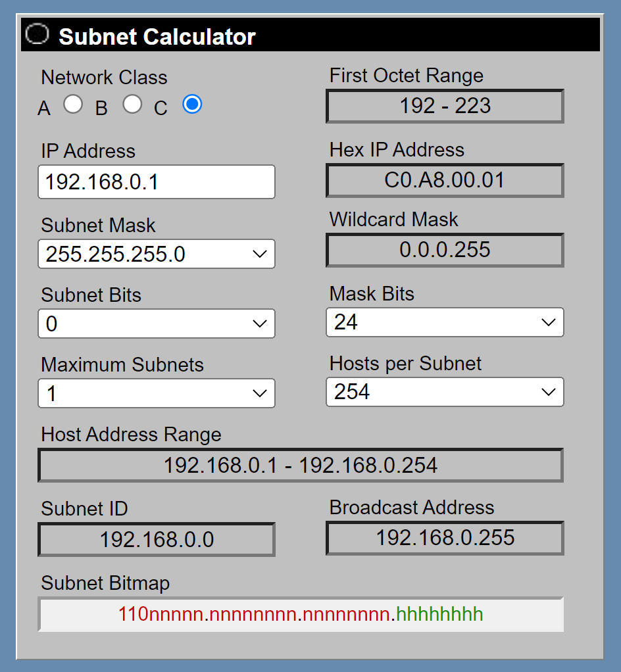Click the Hex IP Address value C0.A8.00.01
621x672 pixels.
point(445,180)
